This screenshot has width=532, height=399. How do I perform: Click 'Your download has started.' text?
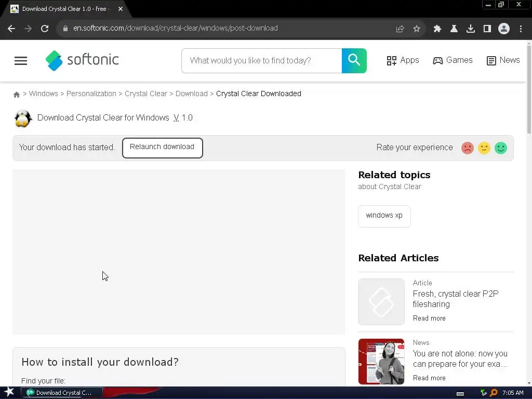coord(67,148)
